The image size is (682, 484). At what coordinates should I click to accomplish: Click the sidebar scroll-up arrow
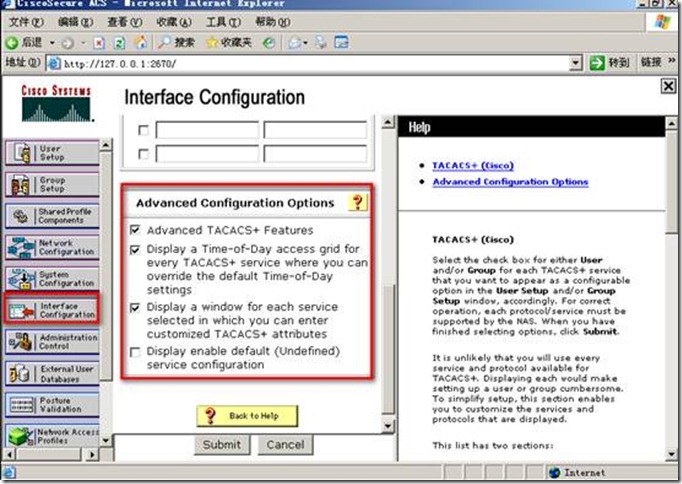(x=106, y=144)
